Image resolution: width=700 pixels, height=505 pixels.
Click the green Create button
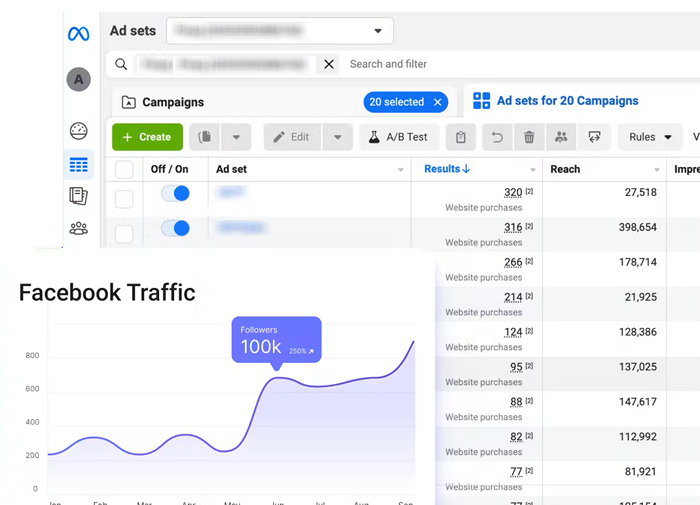(x=147, y=137)
